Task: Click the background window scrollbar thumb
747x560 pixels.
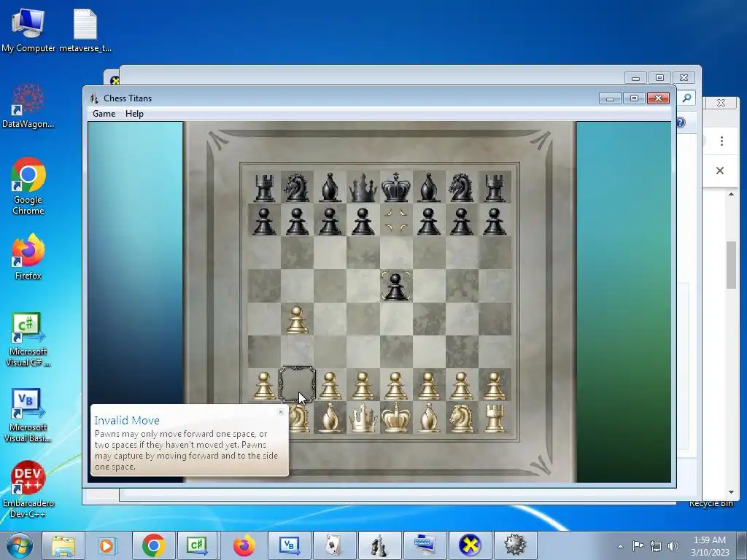Action: pos(731,265)
